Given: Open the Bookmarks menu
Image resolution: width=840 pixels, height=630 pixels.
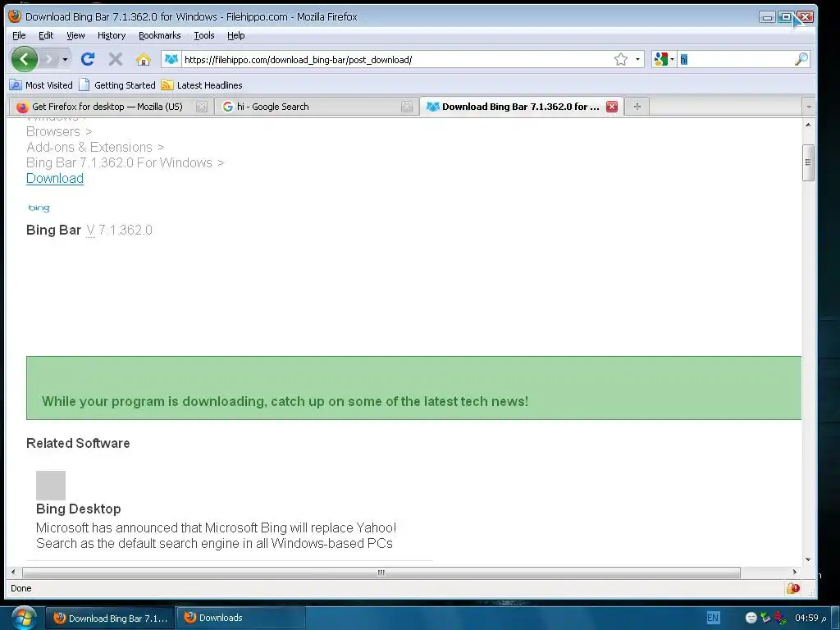Looking at the screenshot, I should tap(160, 35).
